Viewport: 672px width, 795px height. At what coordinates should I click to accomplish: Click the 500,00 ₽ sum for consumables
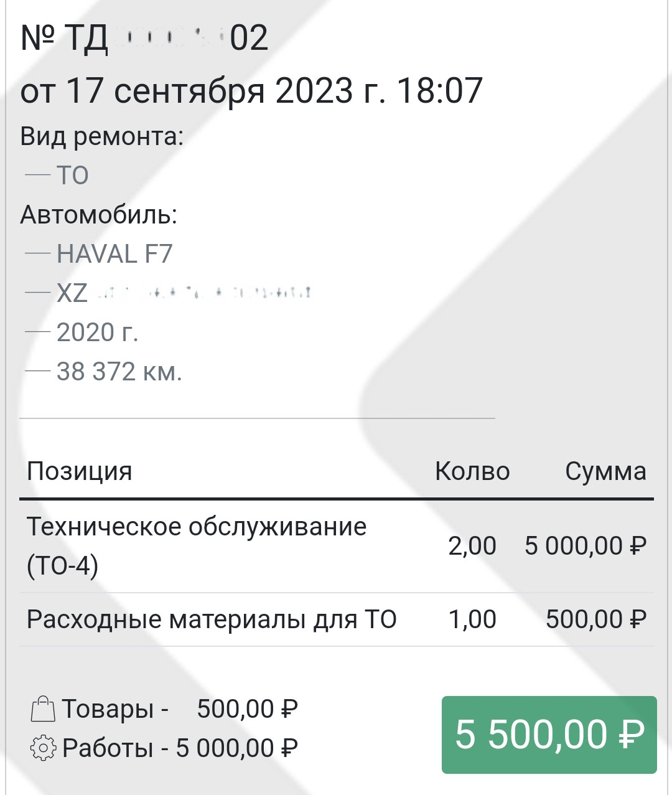[595, 619]
